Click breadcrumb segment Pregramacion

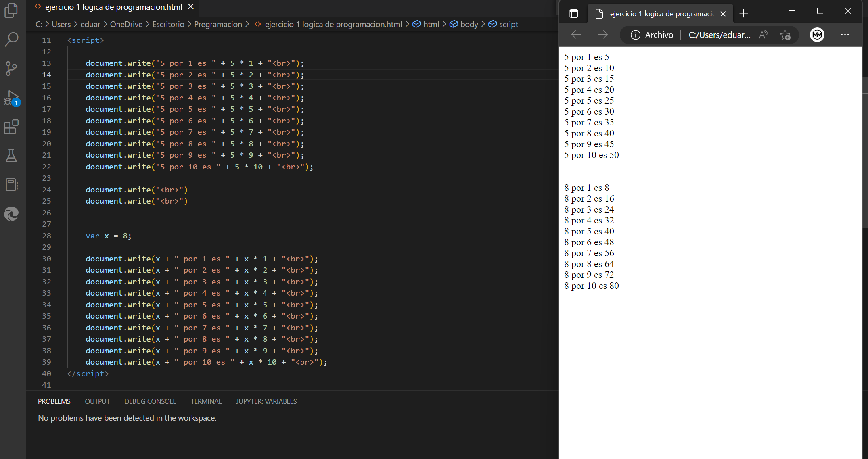(218, 24)
